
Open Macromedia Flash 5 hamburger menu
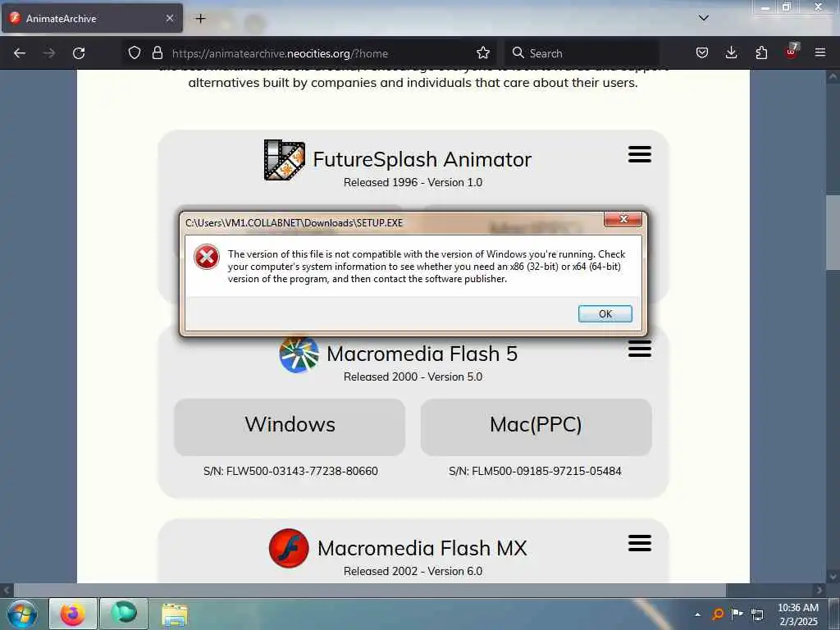coord(640,349)
